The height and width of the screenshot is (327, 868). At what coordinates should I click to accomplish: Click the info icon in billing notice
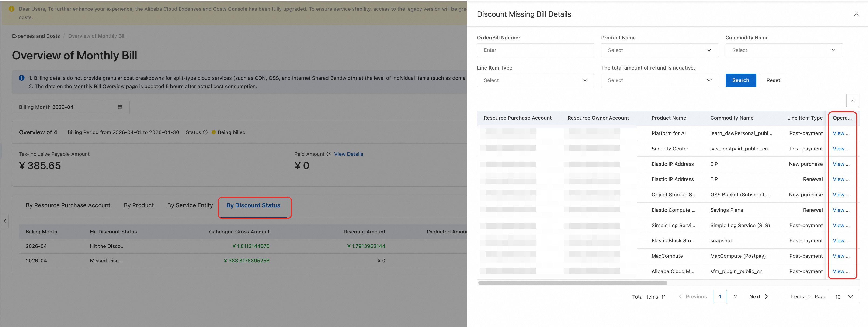pyautogui.click(x=21, y=78)
